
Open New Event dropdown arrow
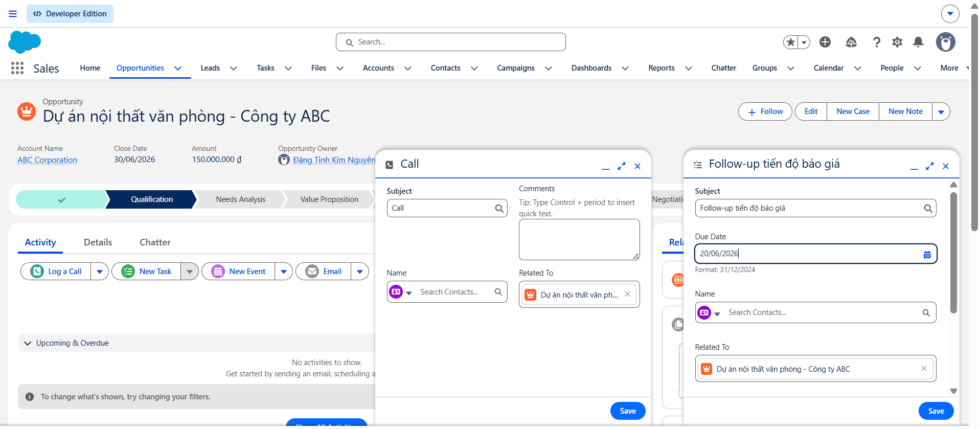pyautogui.click(x=284, y=272)
